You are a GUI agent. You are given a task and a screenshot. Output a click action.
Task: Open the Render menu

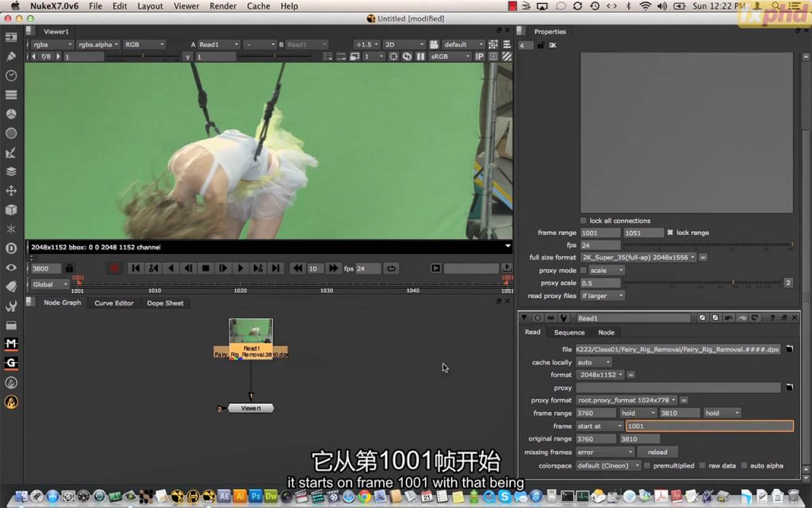(222, 6)
